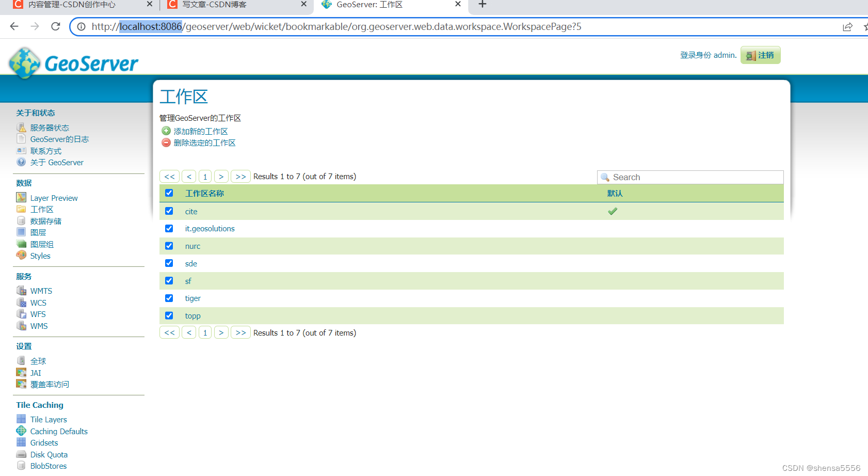Open the nurc workspace link
Viewport: 868px width, 476px height.
[x=192, y=246]
